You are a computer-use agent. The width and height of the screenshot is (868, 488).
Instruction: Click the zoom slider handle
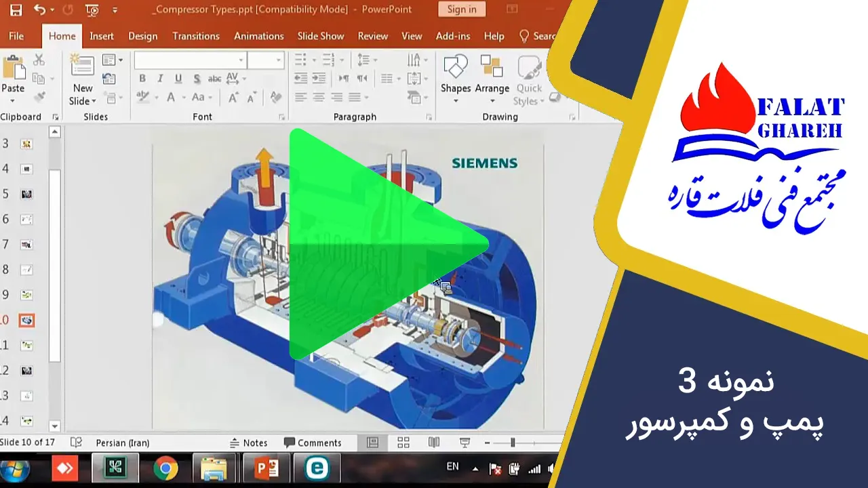click(x=513, y=443)
